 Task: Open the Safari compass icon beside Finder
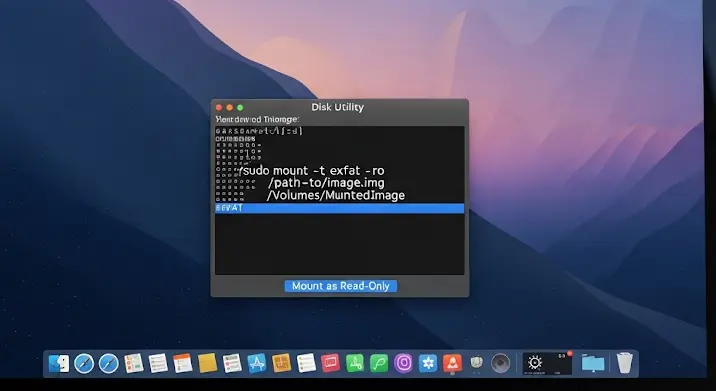(84, 364)
